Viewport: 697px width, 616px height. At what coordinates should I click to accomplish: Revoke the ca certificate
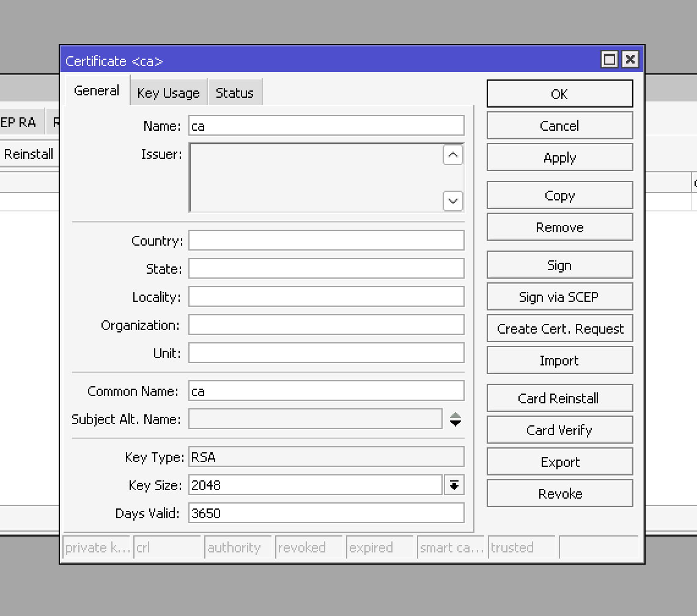pyautogui.click(x=559, y=494)
